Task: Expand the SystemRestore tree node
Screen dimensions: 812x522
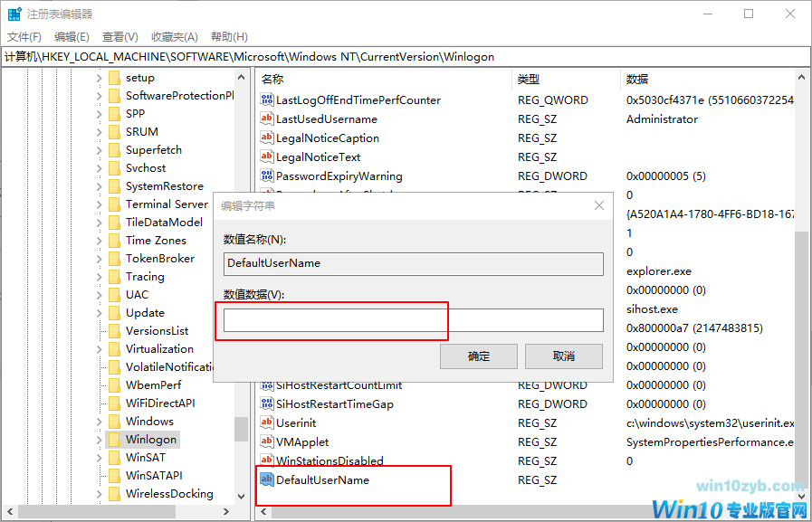Action: tap(99, 186)
